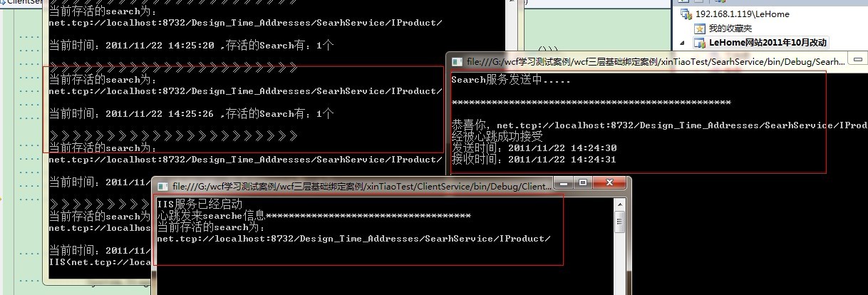Viewport: 868px width, 295px height.
Task: Click the icon beside LeHome网站2011年10月改动
Action: pos(700,43)
